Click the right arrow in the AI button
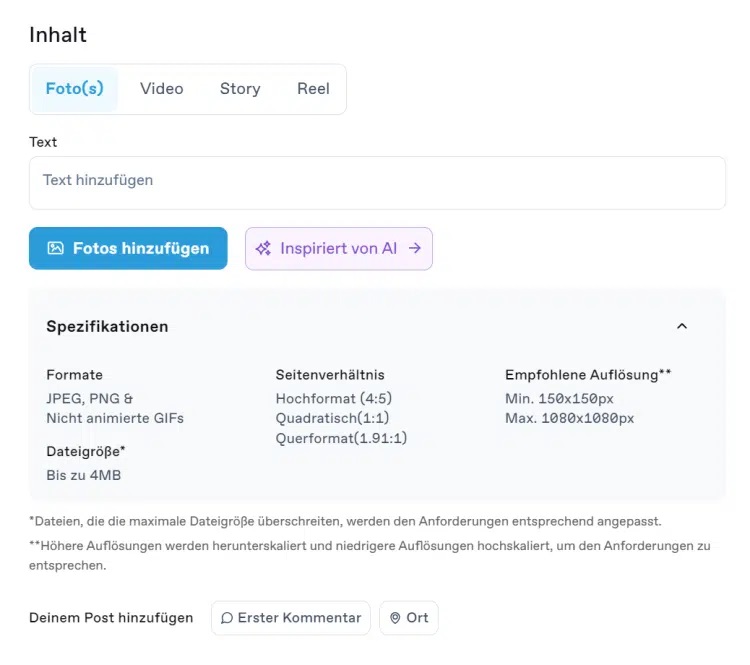 pyautogui.click(x=414, y=248)
